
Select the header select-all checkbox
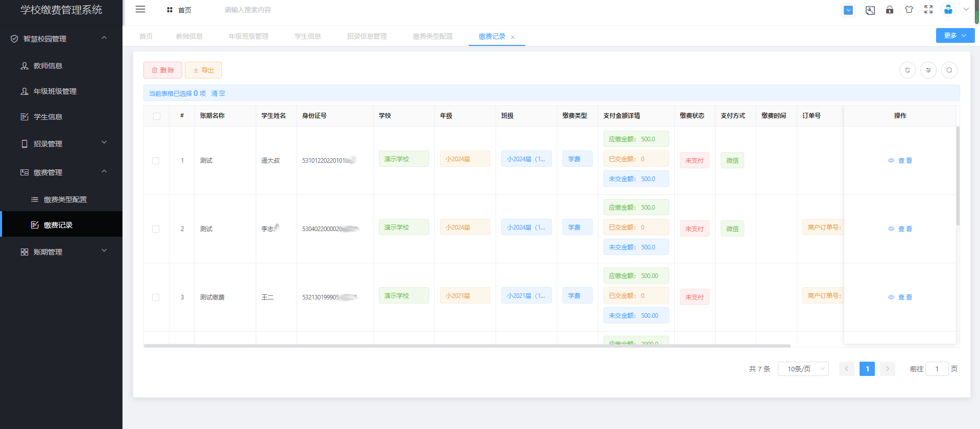pos(157,116)
